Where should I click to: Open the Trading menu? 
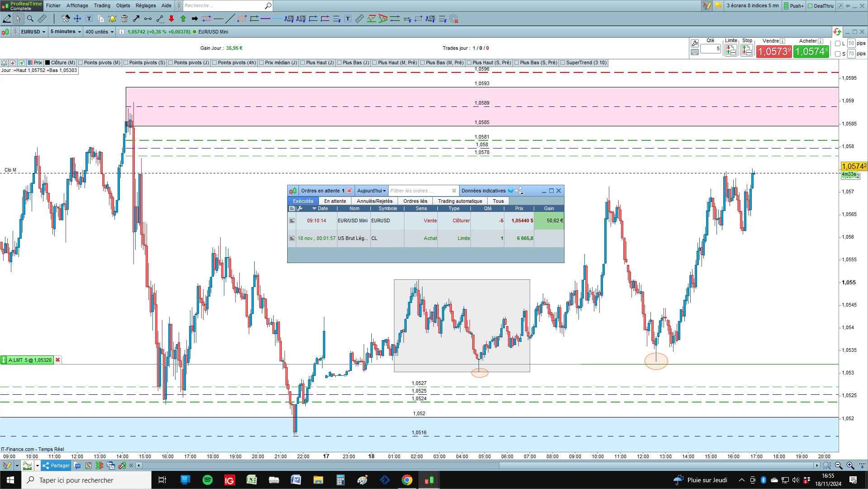102,5
